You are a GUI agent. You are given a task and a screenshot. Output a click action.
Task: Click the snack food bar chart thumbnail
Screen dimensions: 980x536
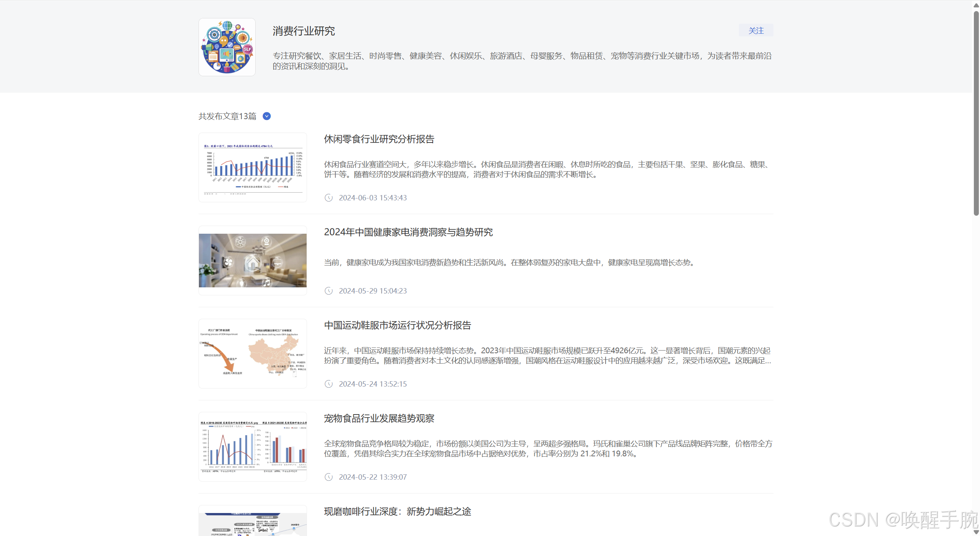point(253,167)
